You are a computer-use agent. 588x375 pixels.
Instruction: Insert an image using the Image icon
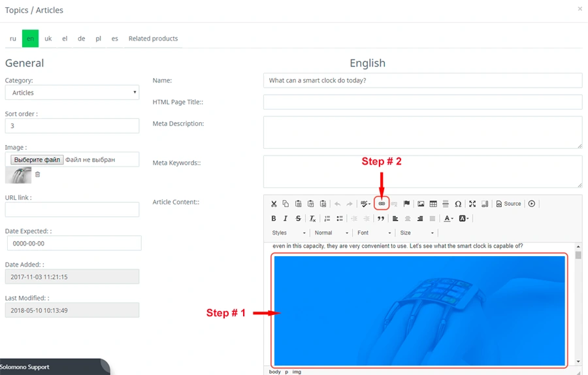click(x=421, y=204)
